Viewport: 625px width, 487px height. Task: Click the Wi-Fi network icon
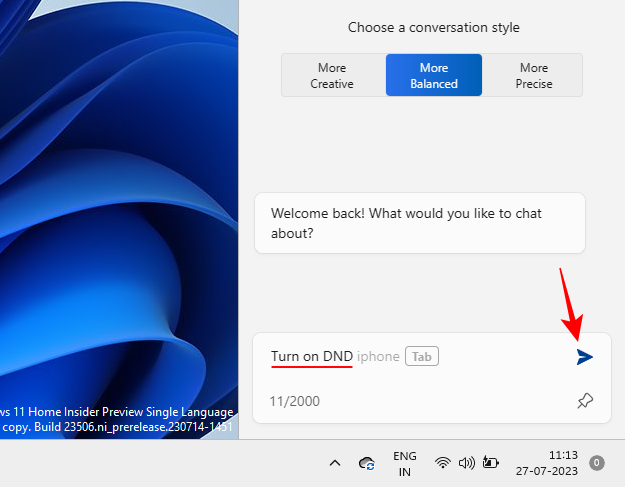(x=442, y=463)
